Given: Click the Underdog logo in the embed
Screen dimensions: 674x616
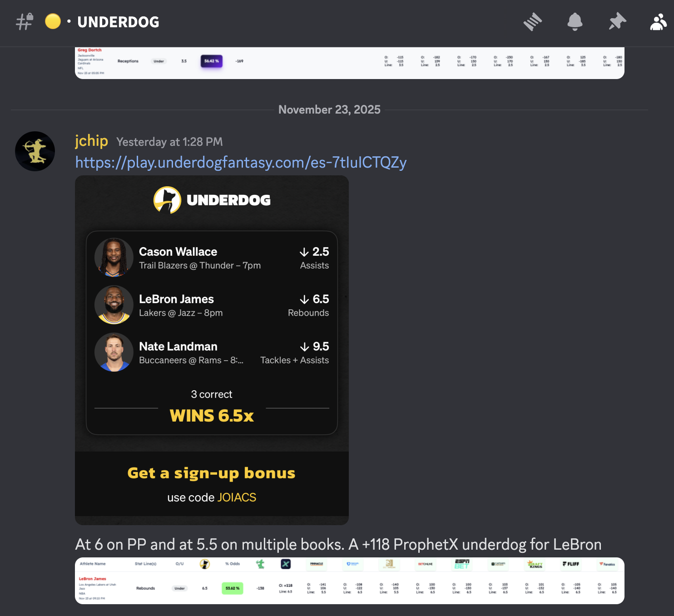Looking at the screenshot, I should 212,200.
